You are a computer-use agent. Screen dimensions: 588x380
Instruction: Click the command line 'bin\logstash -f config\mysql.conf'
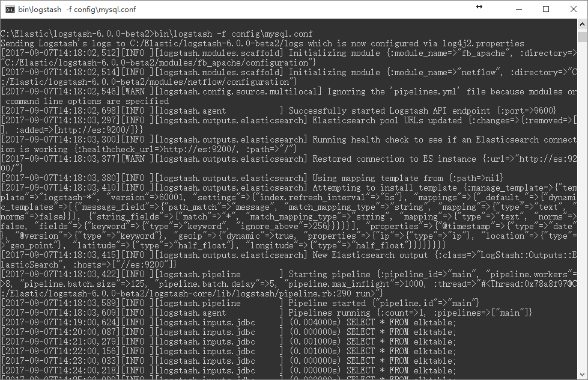pyautogui.click(x=233, y=34)
